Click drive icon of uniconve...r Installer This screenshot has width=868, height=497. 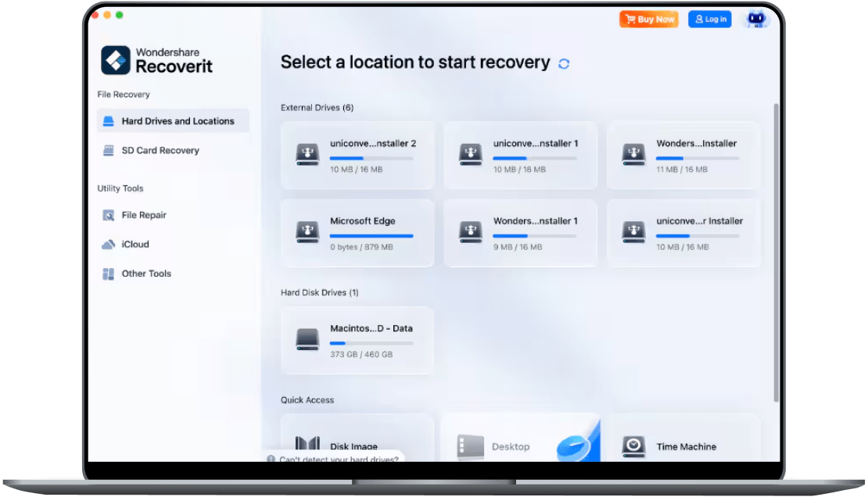point(633,232)
